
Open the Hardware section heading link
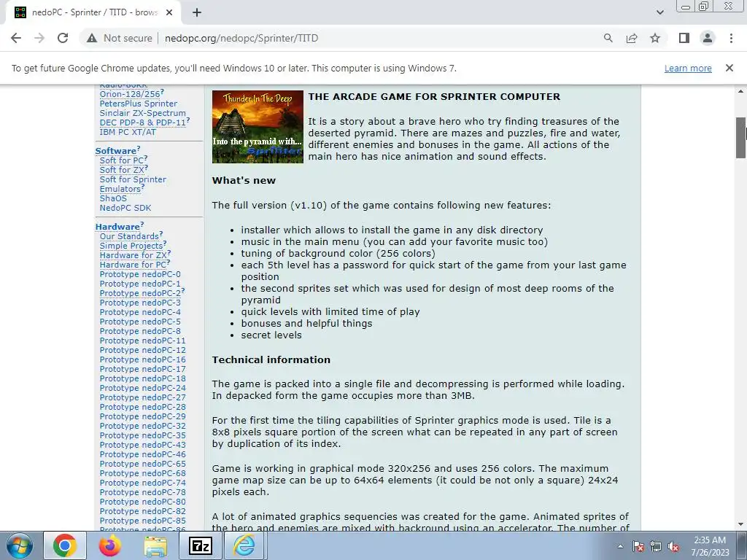point(117,227)
